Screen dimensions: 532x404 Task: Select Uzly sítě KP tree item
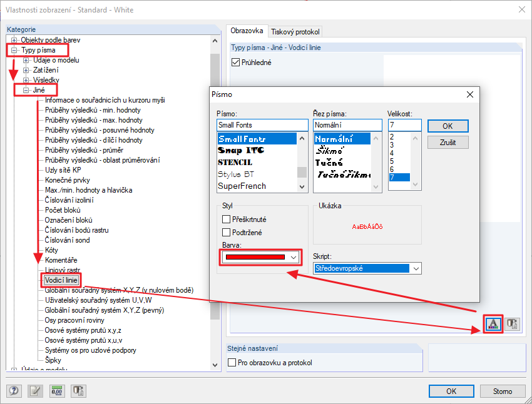click(63, 170)
